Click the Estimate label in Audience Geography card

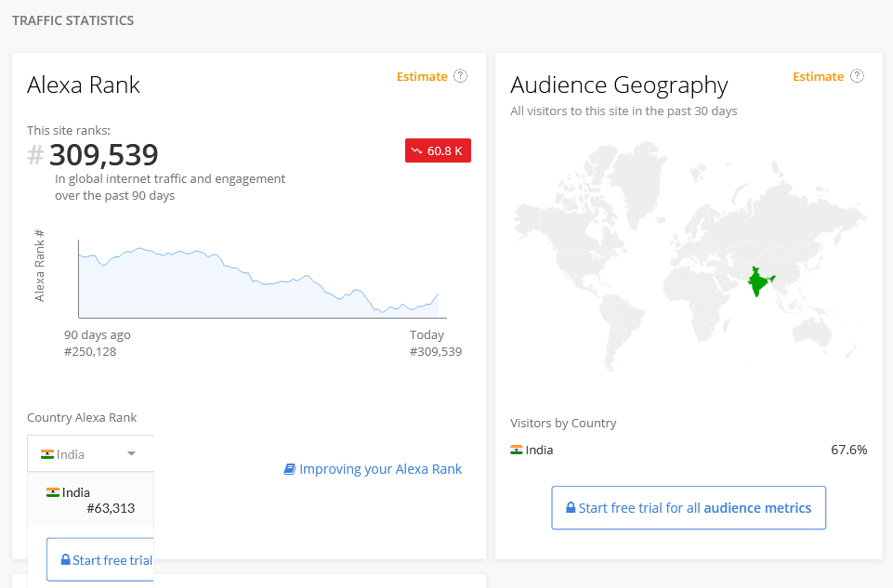[x=819, y=76]
